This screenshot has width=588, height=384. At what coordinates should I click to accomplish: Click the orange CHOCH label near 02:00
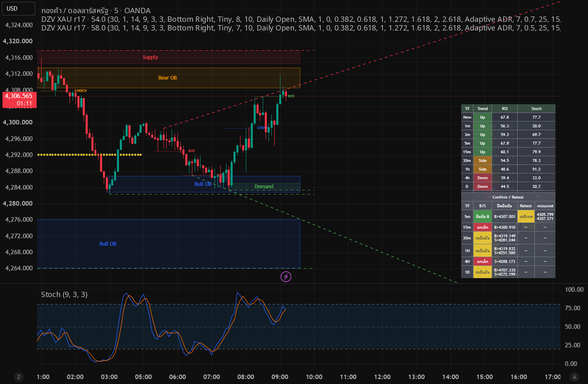tap(81, 91)
